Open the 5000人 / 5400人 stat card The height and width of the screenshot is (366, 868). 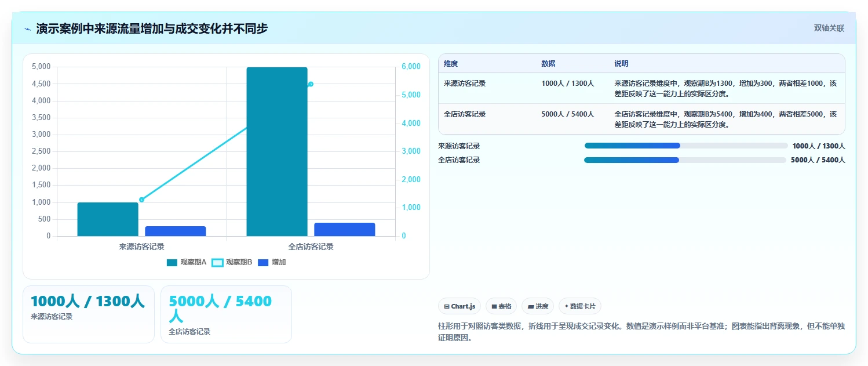[226, 314]
